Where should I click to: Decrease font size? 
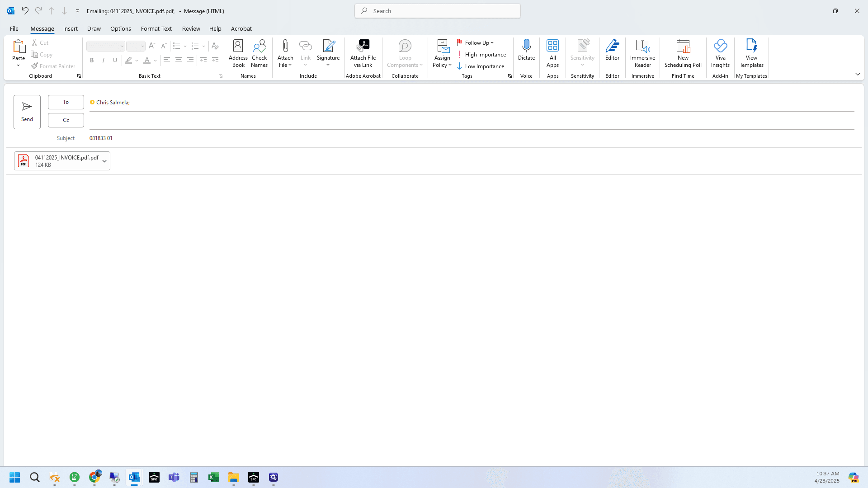point(164,46)
